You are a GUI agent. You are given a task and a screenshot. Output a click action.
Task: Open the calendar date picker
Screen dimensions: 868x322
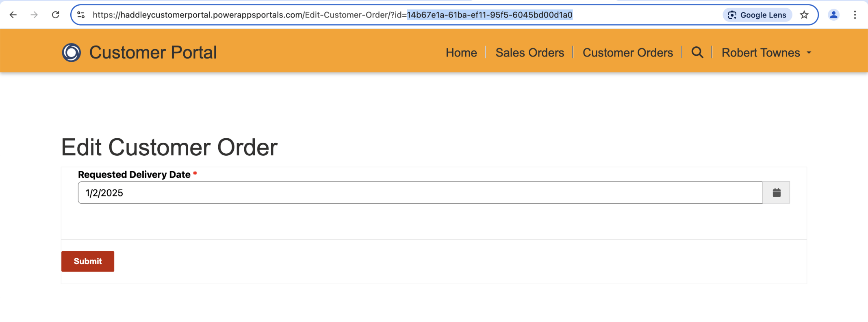(776, 193)
